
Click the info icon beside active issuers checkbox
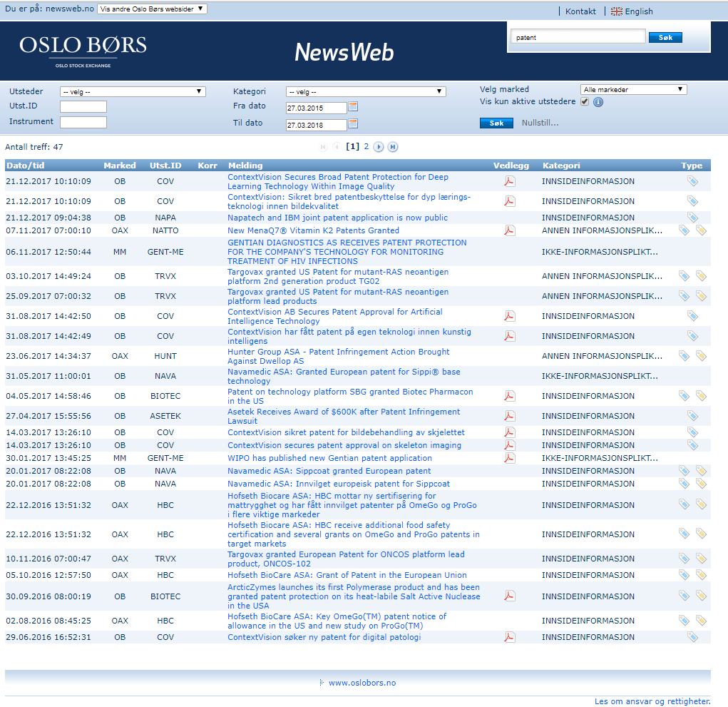(598, 102)
